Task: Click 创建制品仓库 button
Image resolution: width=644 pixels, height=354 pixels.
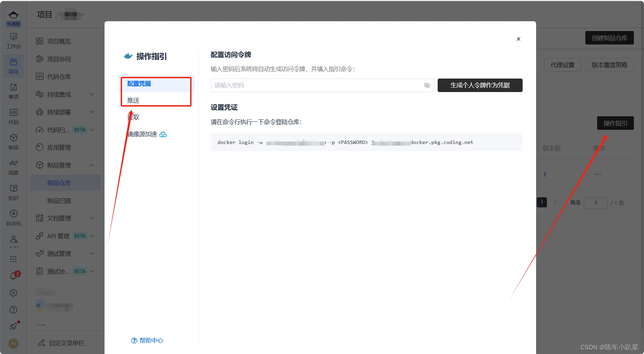Action: click(x=610, y=38)
